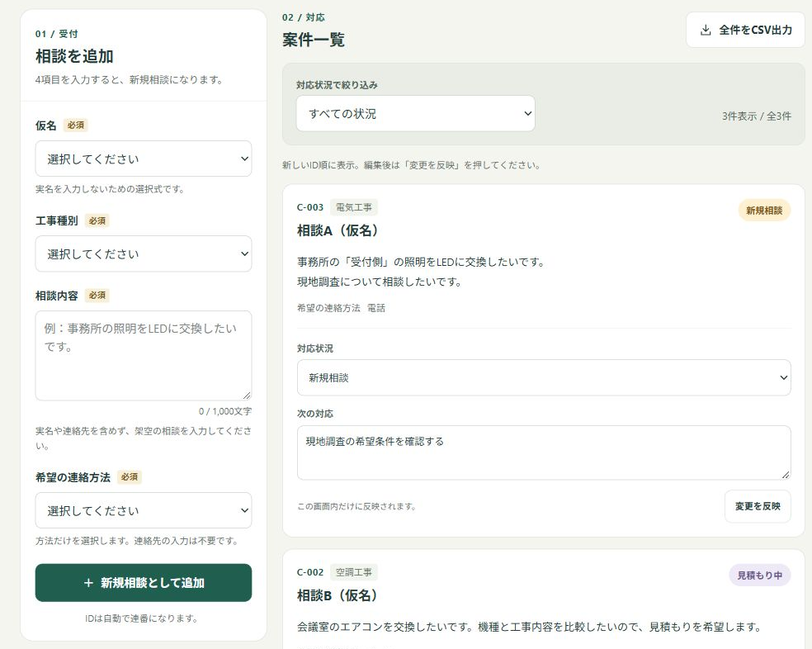Open the 仮名 selection dropdown

[144, 159]
